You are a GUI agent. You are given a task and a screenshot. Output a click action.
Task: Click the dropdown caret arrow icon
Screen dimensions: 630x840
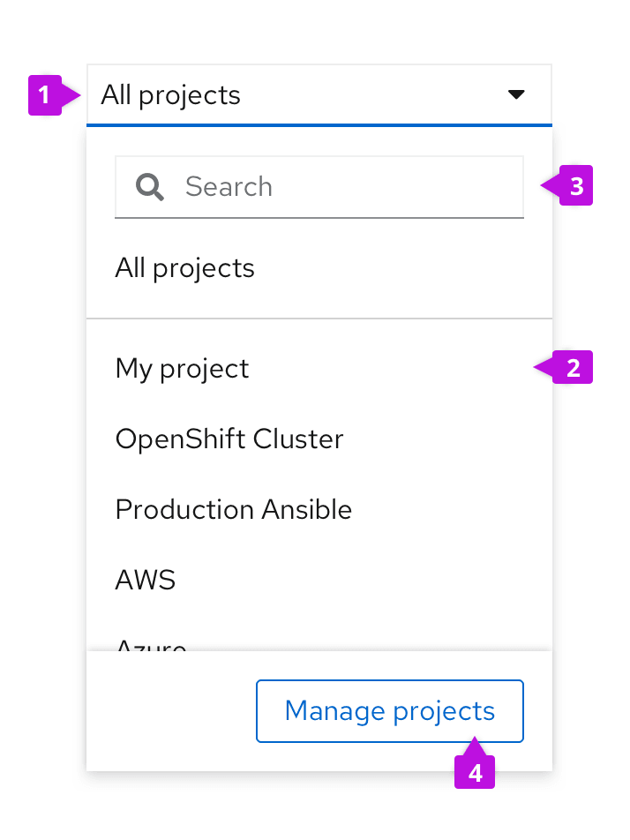click(x=516, y=95)
